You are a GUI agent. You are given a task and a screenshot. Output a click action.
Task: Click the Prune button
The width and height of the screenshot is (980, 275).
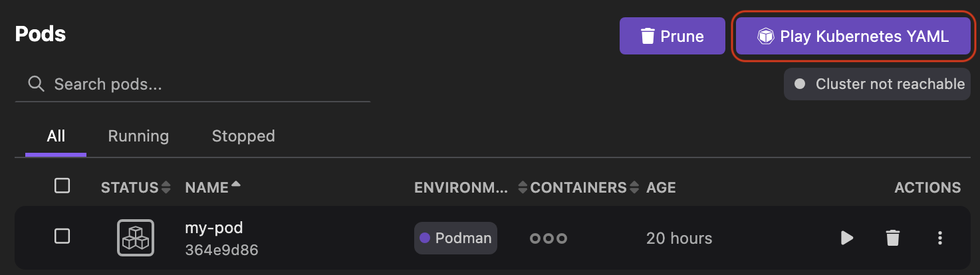(672, 36)
